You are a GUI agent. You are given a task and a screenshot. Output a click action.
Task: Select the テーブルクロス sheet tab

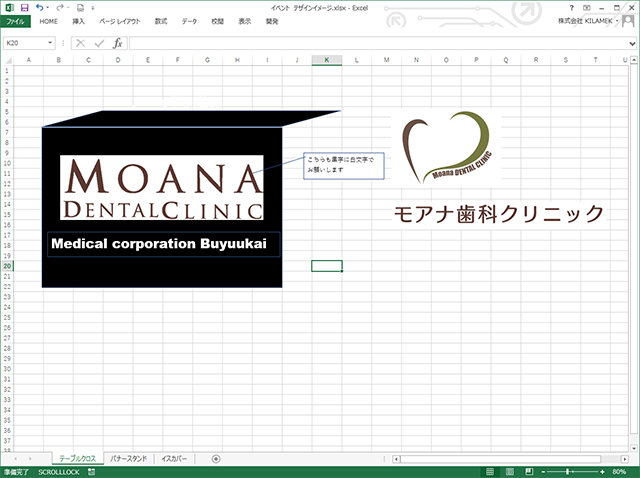click(78, 458)
